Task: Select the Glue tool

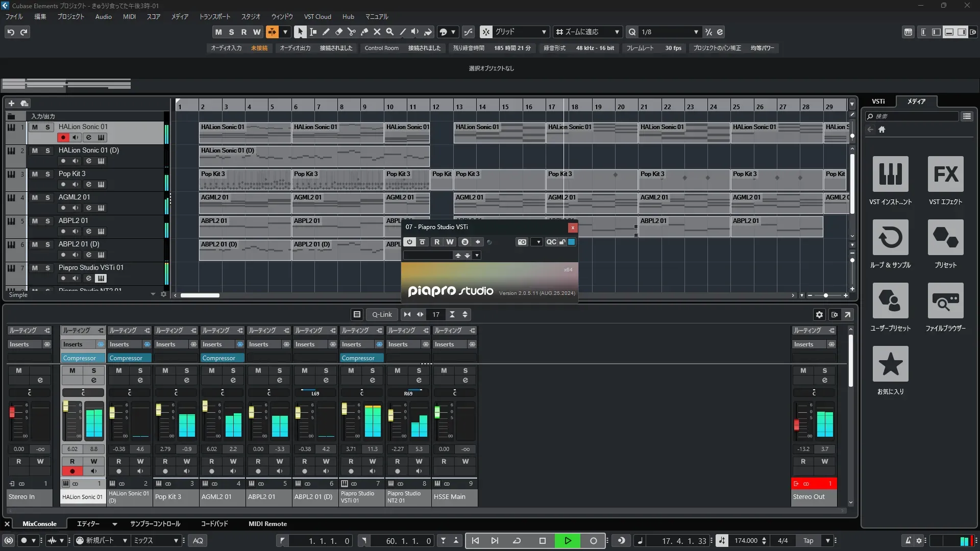Action: point(364,32)
